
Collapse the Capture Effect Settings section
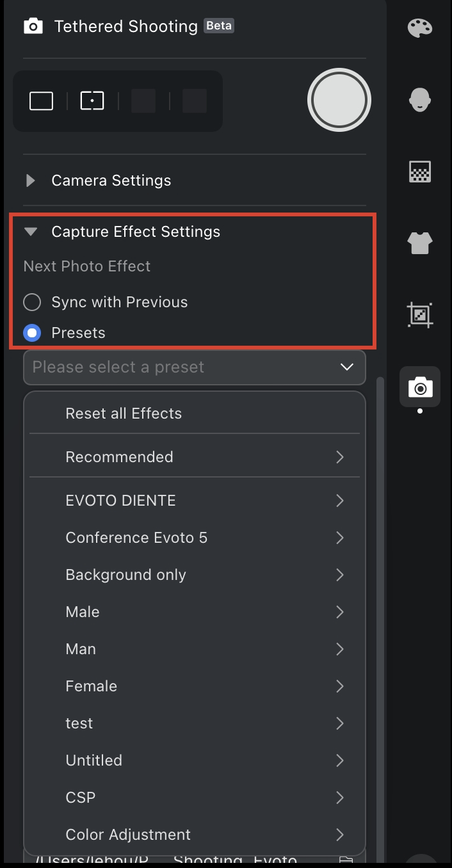tap(122, 232)
